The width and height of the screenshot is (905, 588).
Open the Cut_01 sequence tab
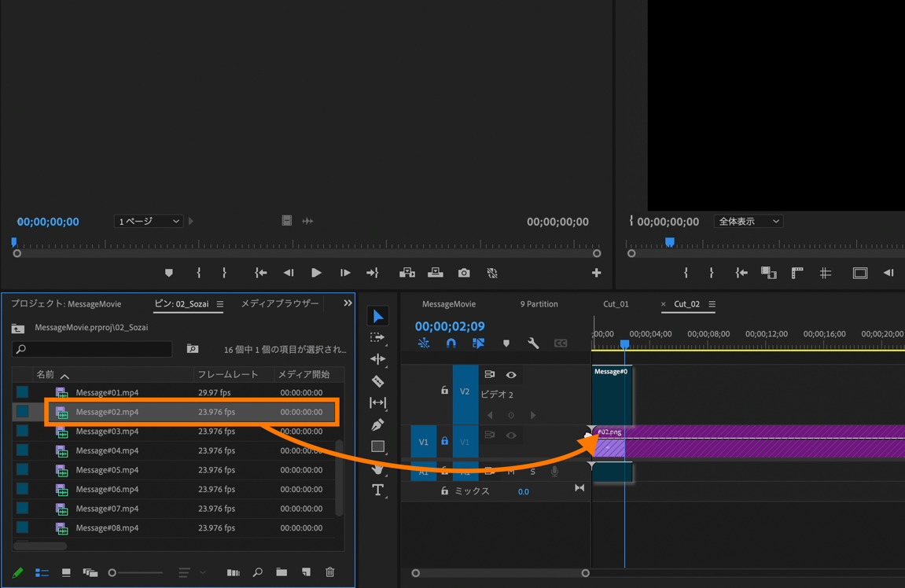(616, 304)
